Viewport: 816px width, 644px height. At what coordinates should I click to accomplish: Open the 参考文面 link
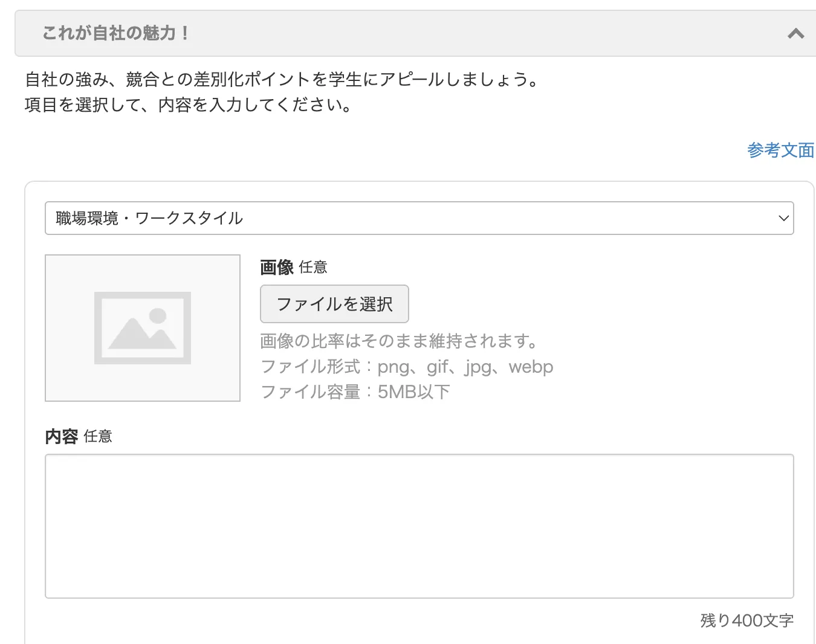[780, 150]
